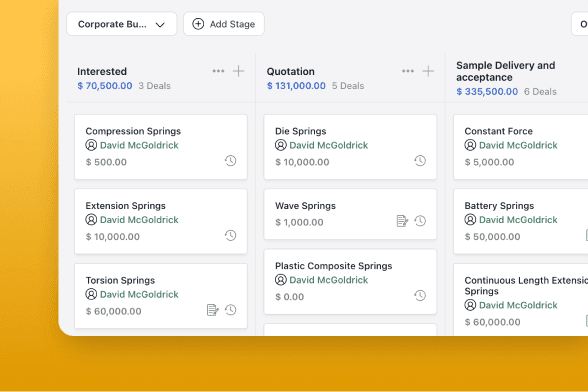Viewport: 588px width, 392px height.
Task: Click the Interested stage heading
Action: point(102,71)
